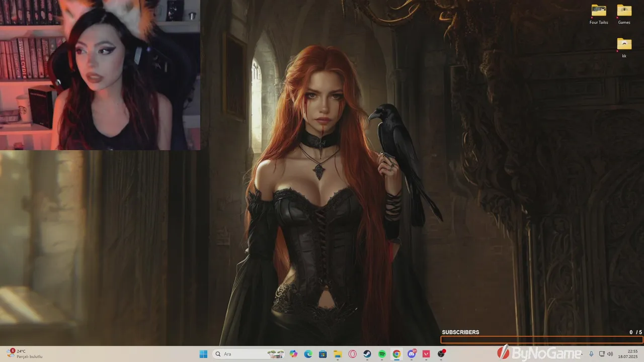The height and width of the screenshot is (362, 644).
Task: Open the red Pocket-style app icon in taskbar
Action: 426,354
